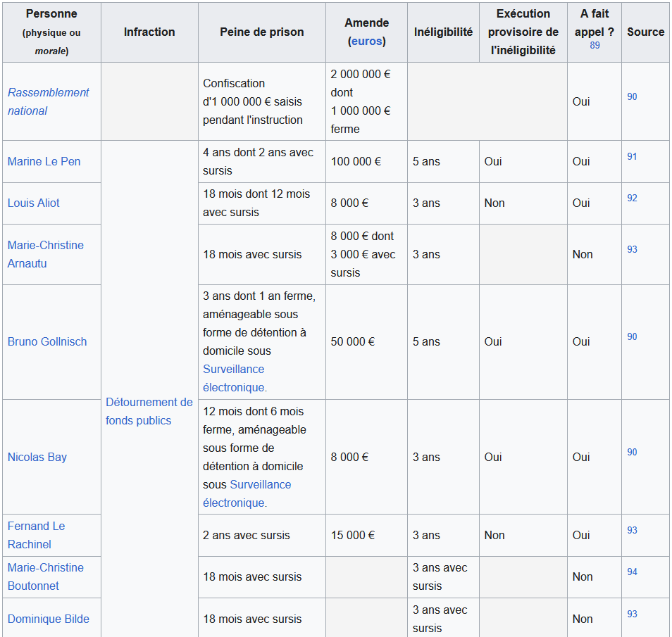Viewport: 672px width, 637px height.
Task: Select the '2 ans avec sursis' cell
Action: tap(262, 535)
